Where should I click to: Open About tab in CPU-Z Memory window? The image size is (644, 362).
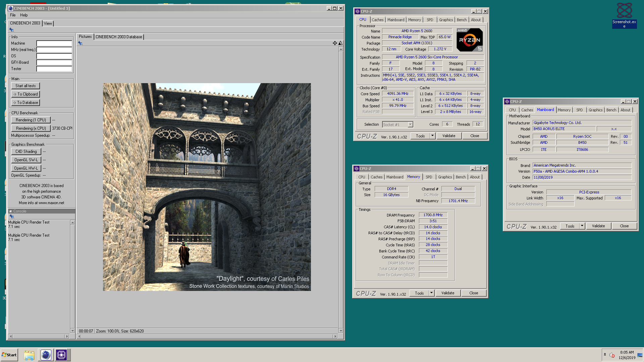pyautogui.click(x=475, y=177)
